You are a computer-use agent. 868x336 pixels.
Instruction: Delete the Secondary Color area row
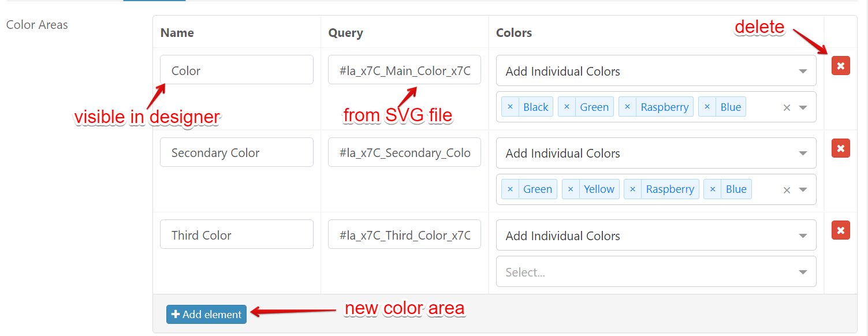pos(840,148)
